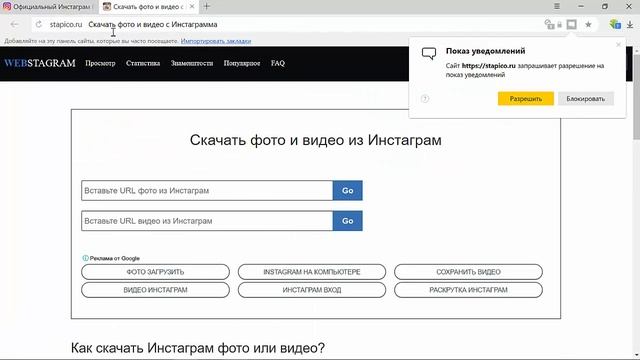Click ВИДЕО ИНСТАГРАМ ad button
The image size is (640, 360).
pos(155,290)
